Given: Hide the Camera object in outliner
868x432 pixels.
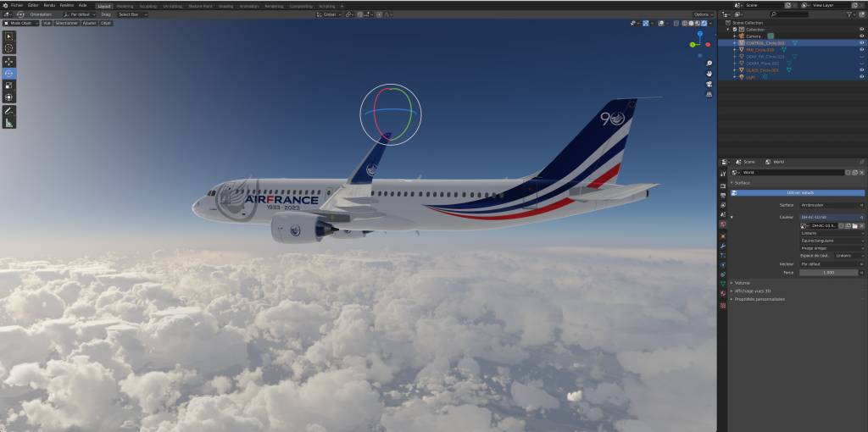Looking at the screenshot, I should (861, 36).
